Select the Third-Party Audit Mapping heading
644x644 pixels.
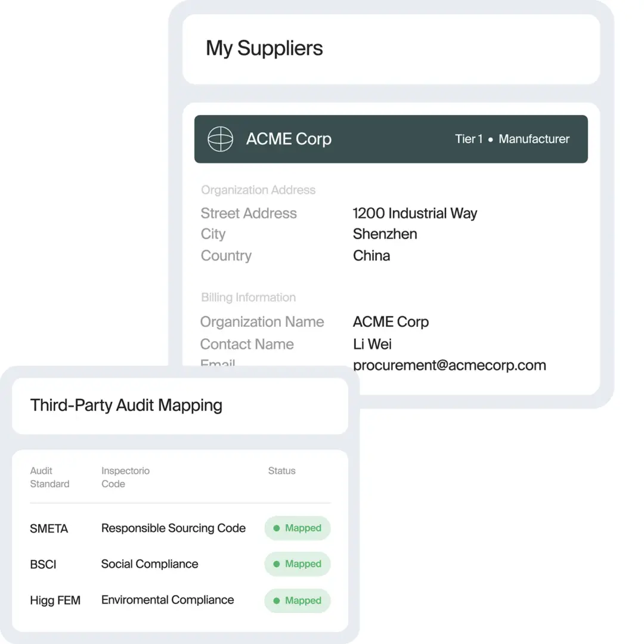click(x=126, y=405)
